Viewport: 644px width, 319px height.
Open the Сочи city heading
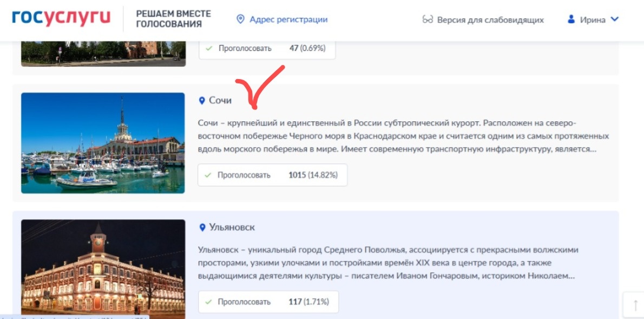tap(221, 100)
